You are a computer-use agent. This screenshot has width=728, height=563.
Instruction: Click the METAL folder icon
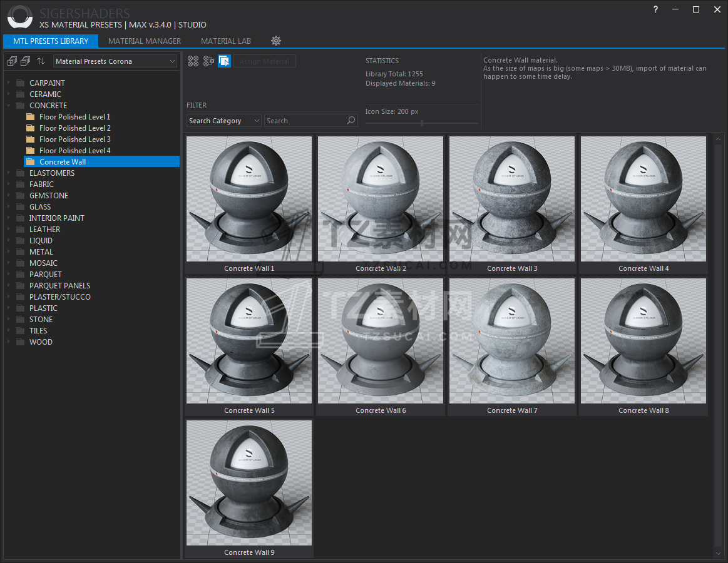click(21, 251)
